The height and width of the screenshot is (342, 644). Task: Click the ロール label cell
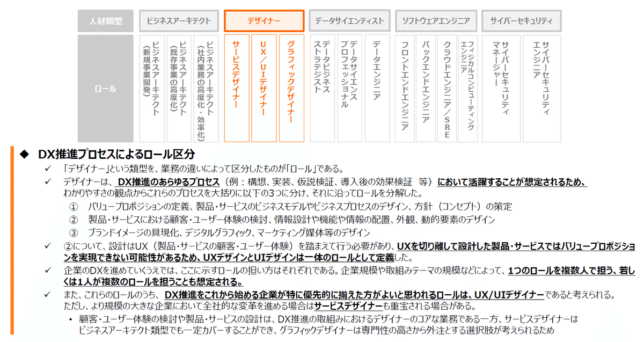(x=105, y=87)
